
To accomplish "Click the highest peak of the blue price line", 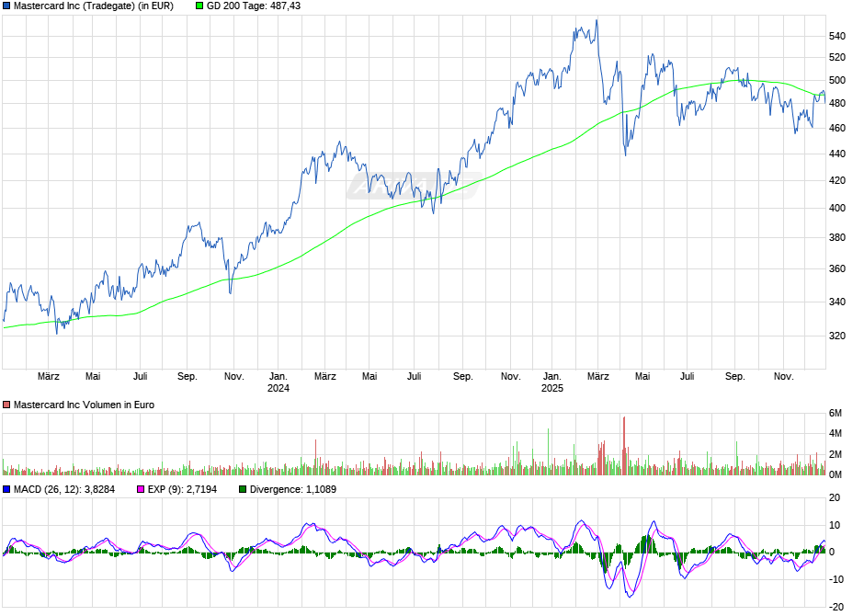I will [x=597, y=21].
